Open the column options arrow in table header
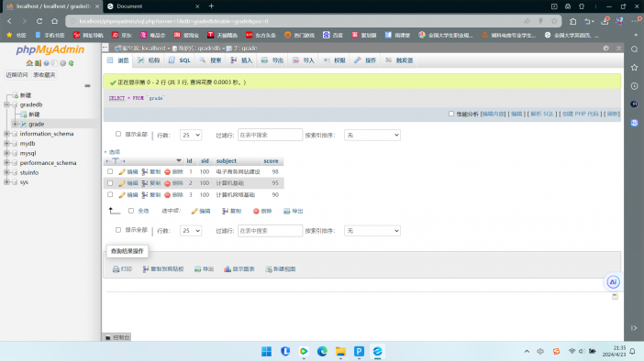Screen dimensions: 644x361 click(x=179, y=161)
